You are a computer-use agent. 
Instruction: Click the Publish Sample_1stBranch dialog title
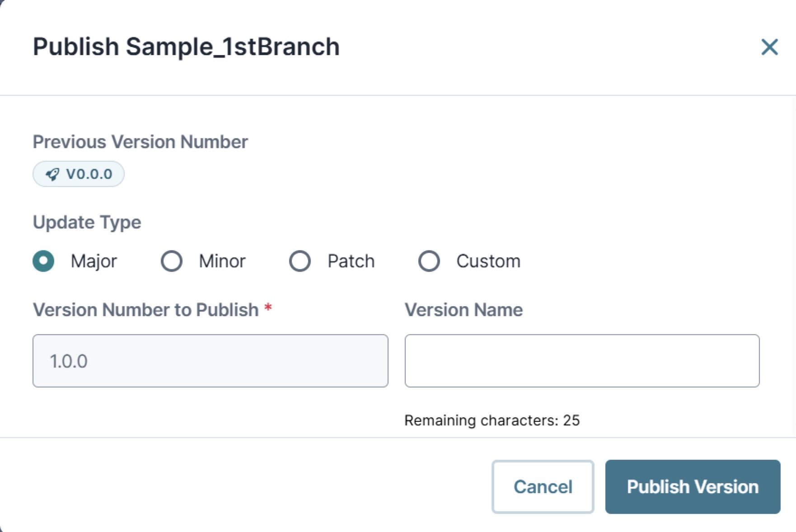pos(186,47)
